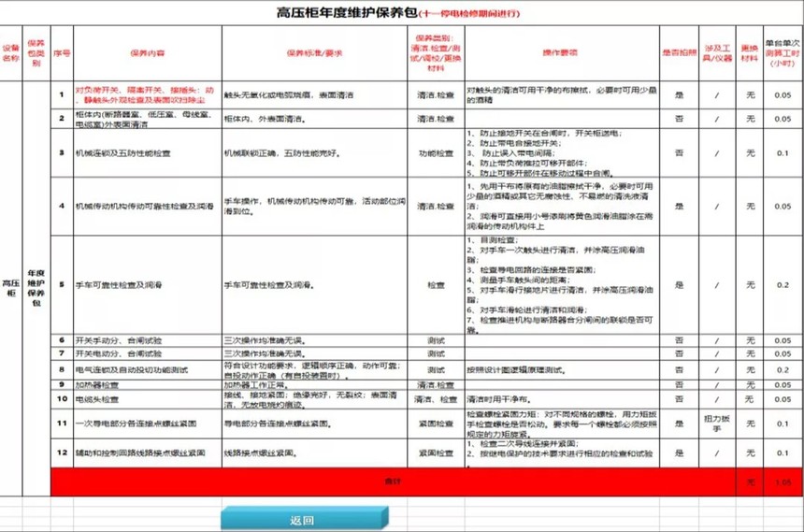
Task: Select the 是 photo cell in row 4
Action: tap(679, 207)
